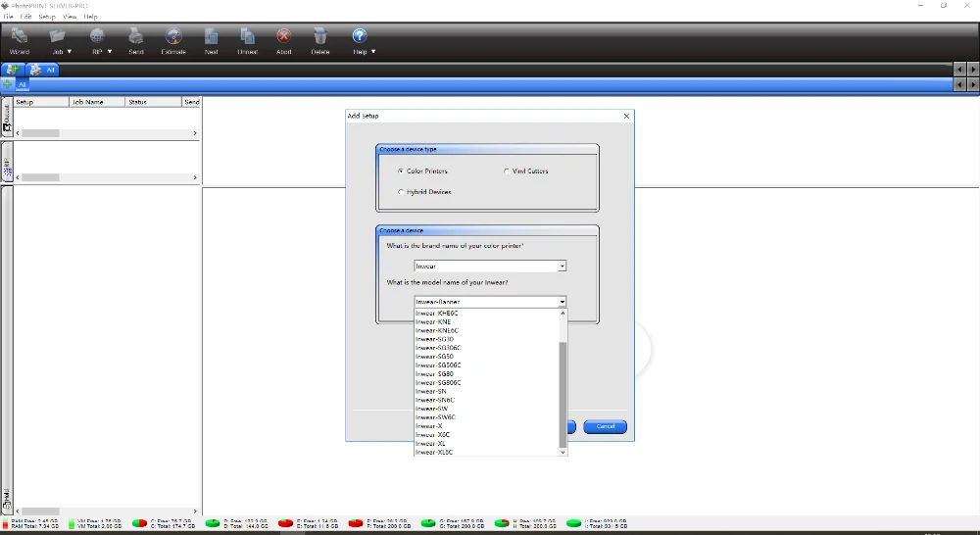
Task: Click the D: drive pie chart in status bar
Action: tap(213, 523)
